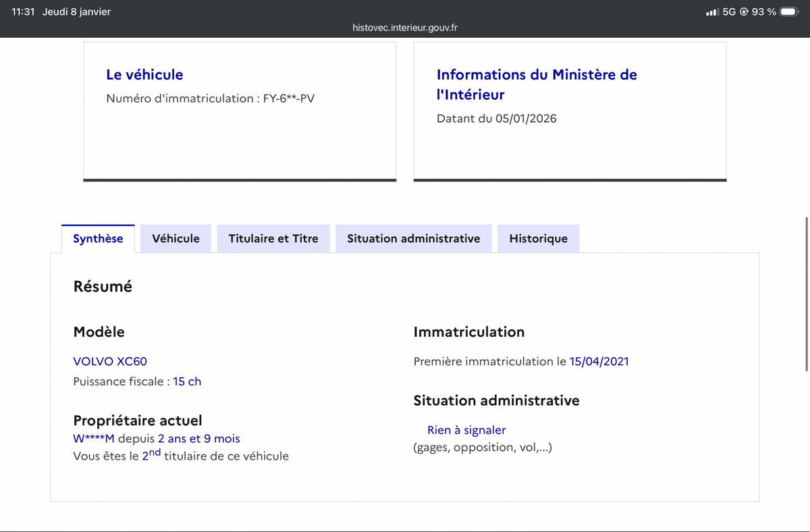The image size is (810, 532).
Task: Click the vertical page scrollbar
Action: click(807, 294)
